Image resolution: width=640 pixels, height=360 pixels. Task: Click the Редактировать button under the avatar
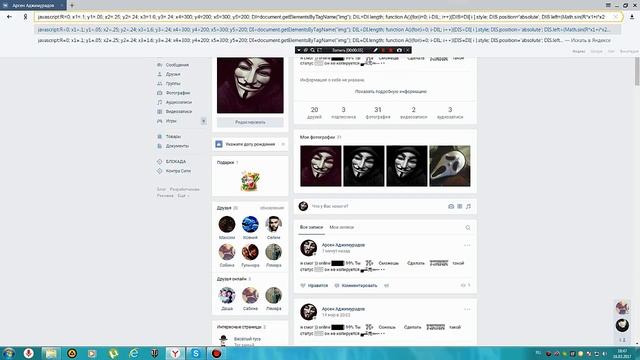coord(250,122)
